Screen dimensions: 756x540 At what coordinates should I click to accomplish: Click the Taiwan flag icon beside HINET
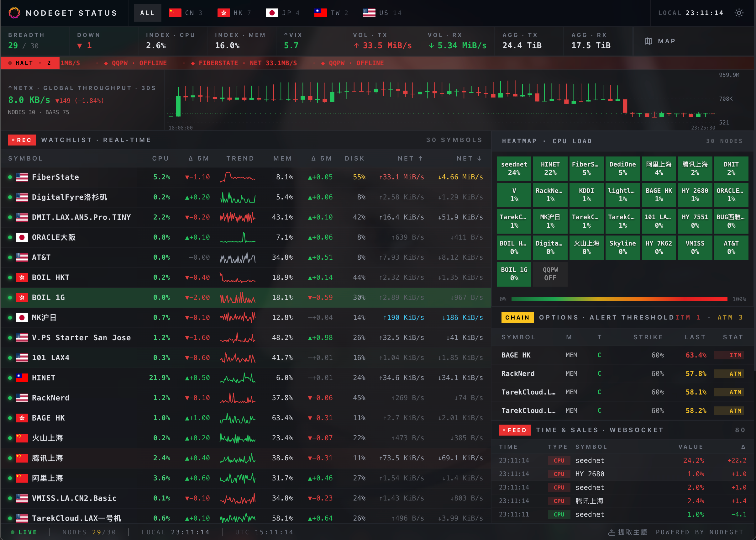[x=22, y=378]
